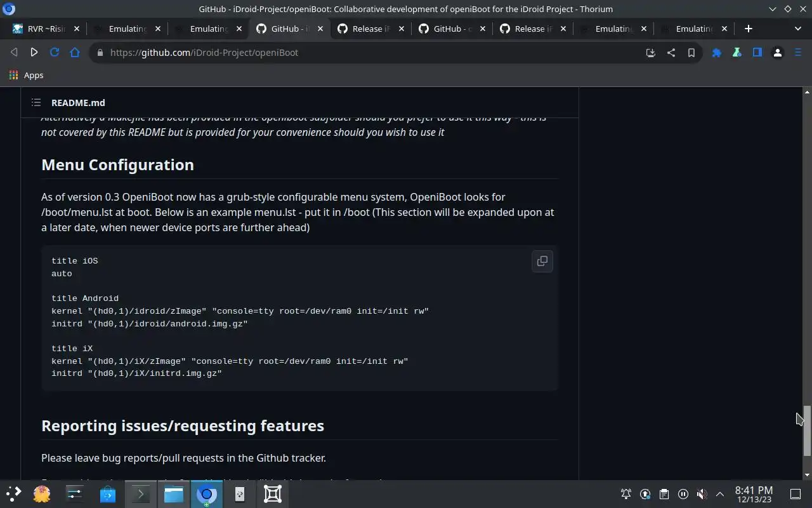Viewport: 812px width, 508px height.
Task: Click the install page icon in address bar
Action: pos(651,53)
